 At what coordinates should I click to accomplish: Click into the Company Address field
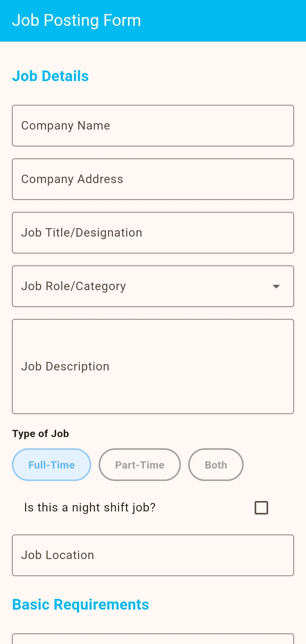(x=153, y=179)
